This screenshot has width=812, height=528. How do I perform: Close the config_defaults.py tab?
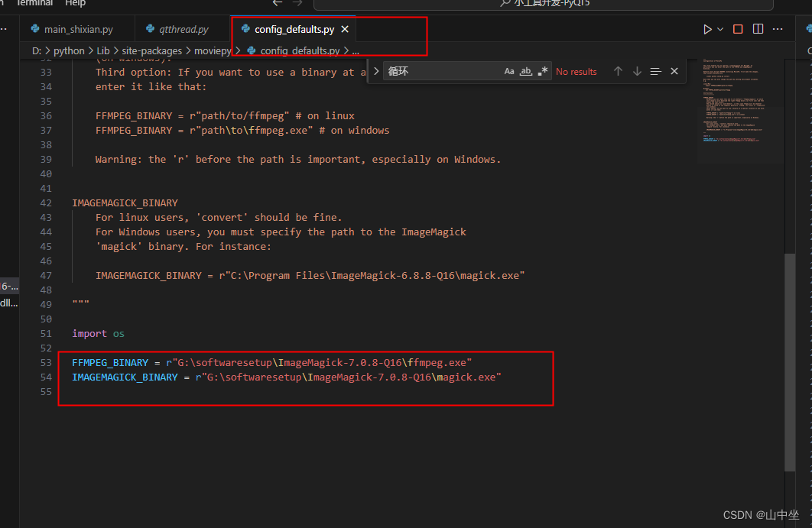pyautogui.click(x=345, y=30)
